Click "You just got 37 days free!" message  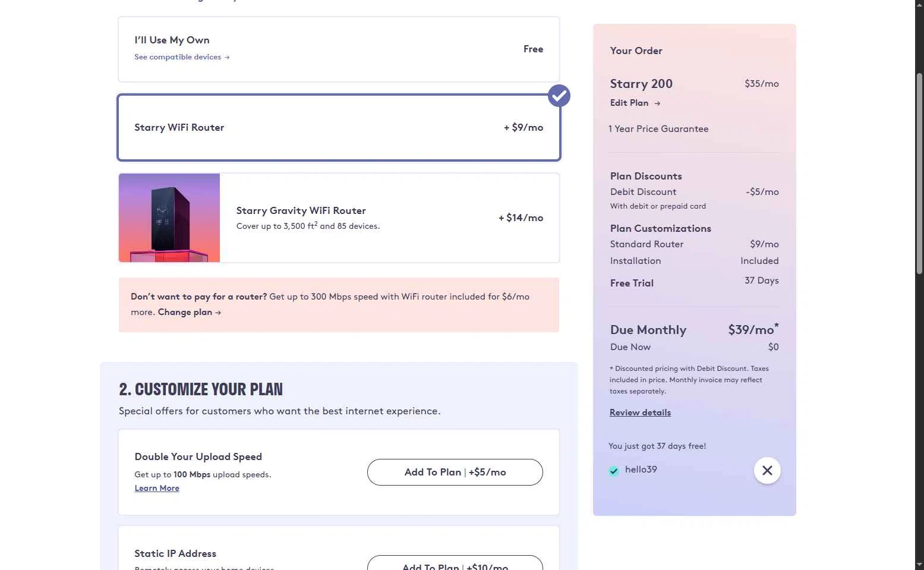coord(657,446)
